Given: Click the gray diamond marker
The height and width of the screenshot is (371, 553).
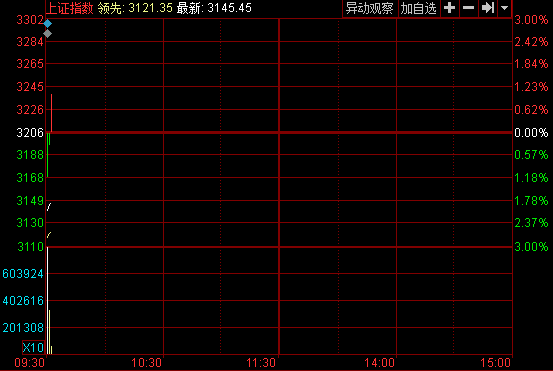Looking at the screenshot, I should tap(48, 34).
